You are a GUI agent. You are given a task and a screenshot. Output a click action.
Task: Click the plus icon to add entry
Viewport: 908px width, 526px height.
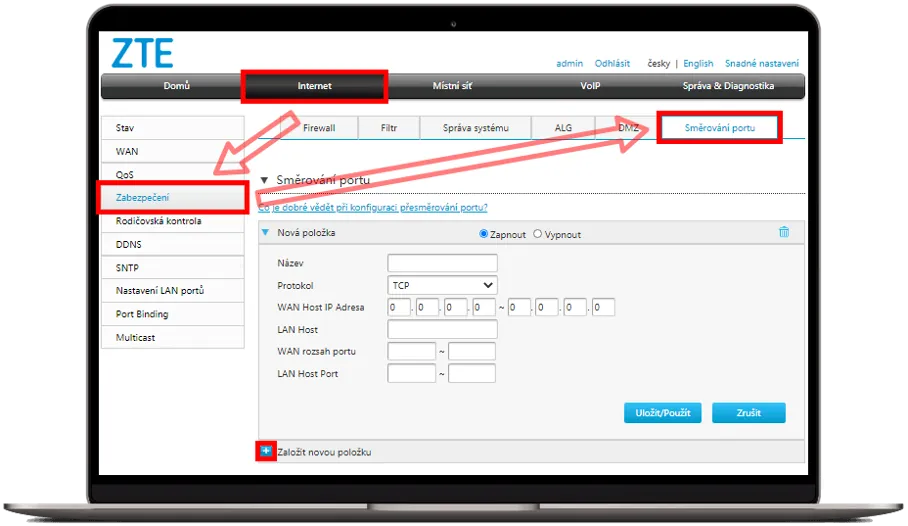266,451
